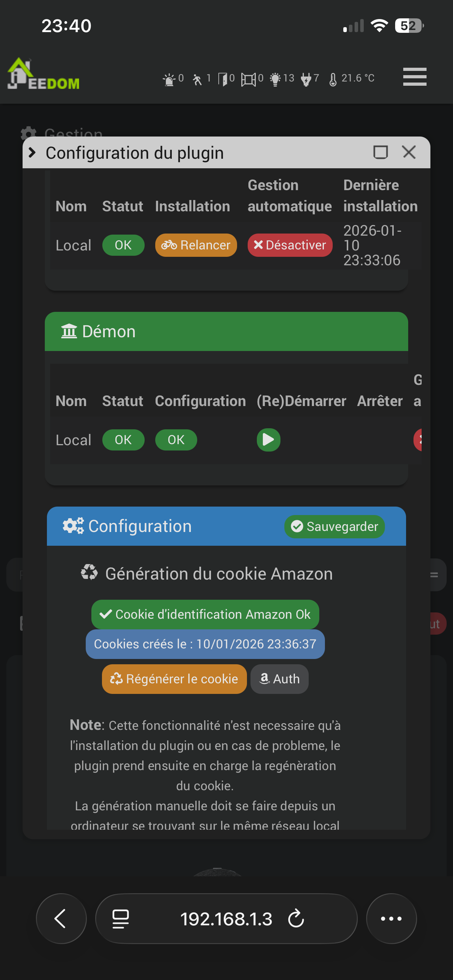Reload the page in the browser

click(x=296, y=919)
